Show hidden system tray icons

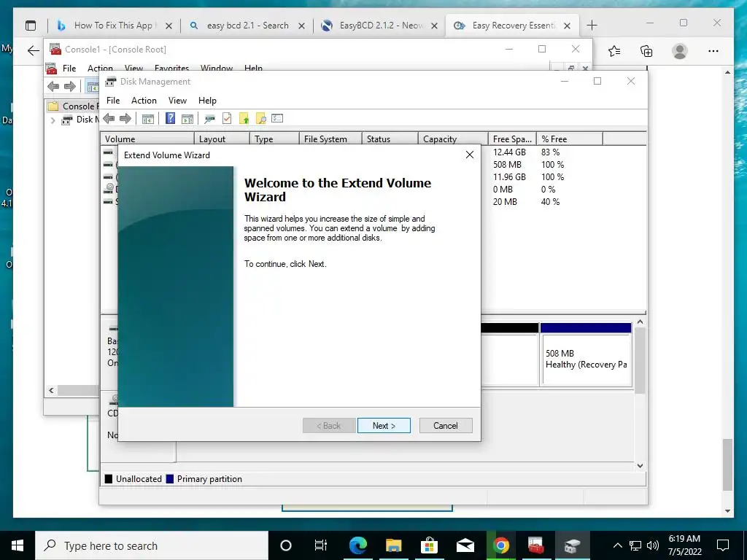tap(617, 545)
